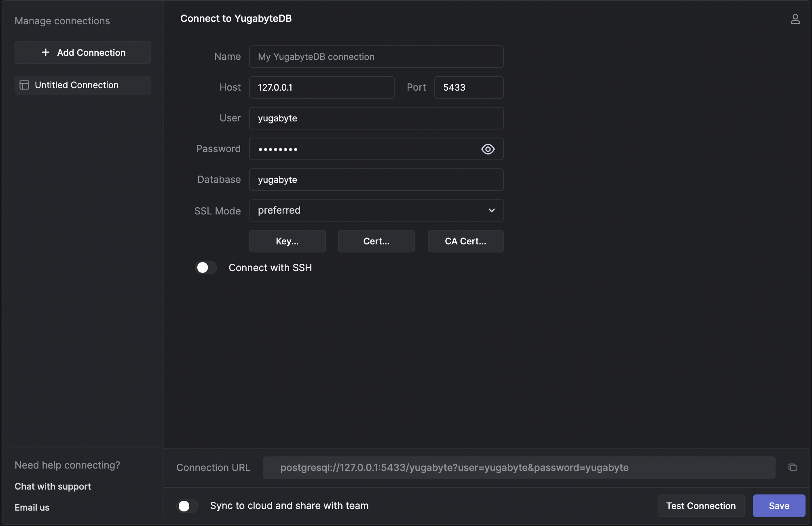This screenshot has width=812, height=526.
Task: Click the connection panel icon beside Untitled Connection
Action: coord(24,85)
